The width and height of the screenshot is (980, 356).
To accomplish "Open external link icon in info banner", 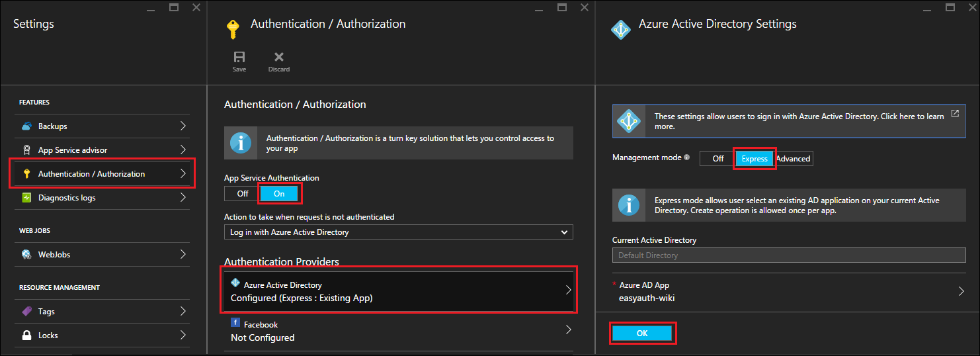I will (x=955, y=113).
